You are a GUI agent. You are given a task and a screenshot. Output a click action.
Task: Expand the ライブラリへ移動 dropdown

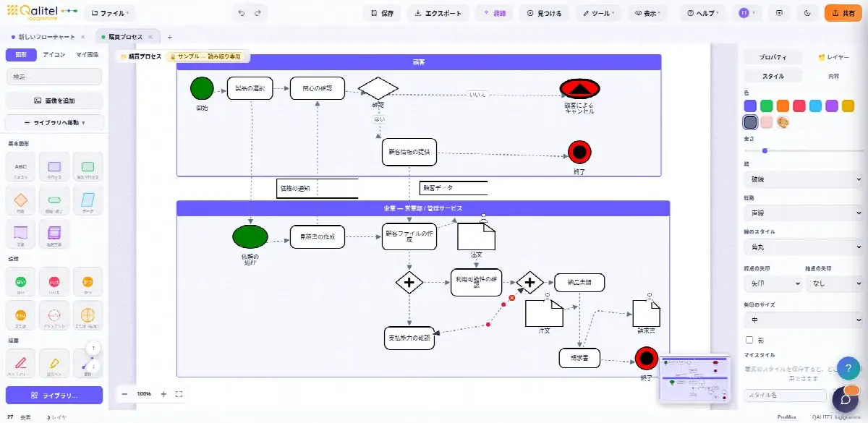[x=54, y=123]
